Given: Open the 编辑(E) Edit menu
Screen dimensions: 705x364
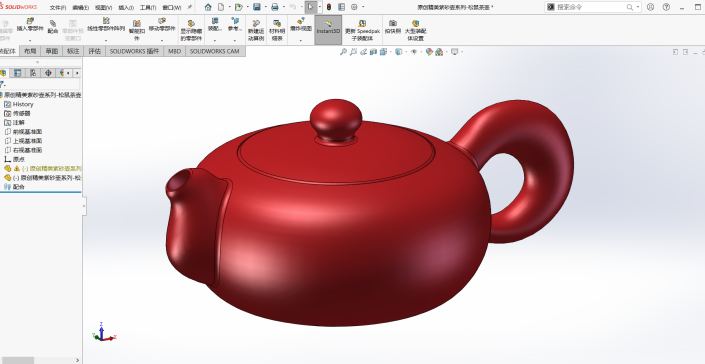Looking at the screenshot, I should [80, 8].
